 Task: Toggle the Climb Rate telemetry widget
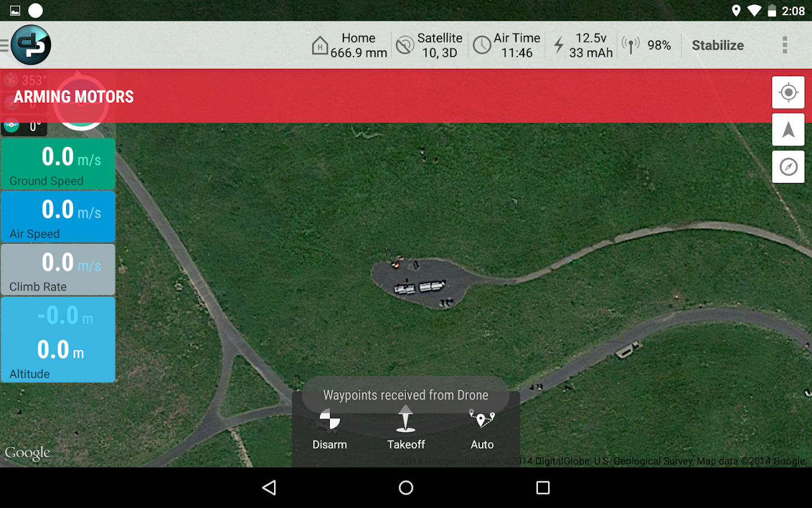[x=58, y=270]
